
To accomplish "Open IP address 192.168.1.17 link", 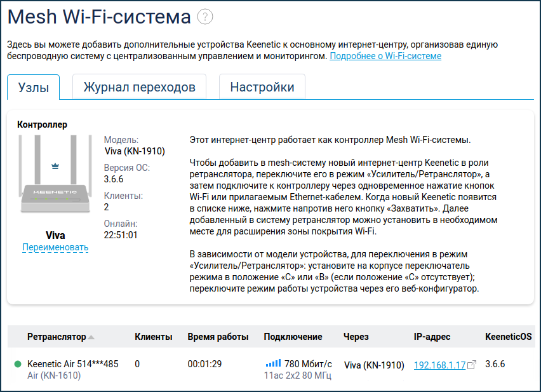I will click(439, 365).
